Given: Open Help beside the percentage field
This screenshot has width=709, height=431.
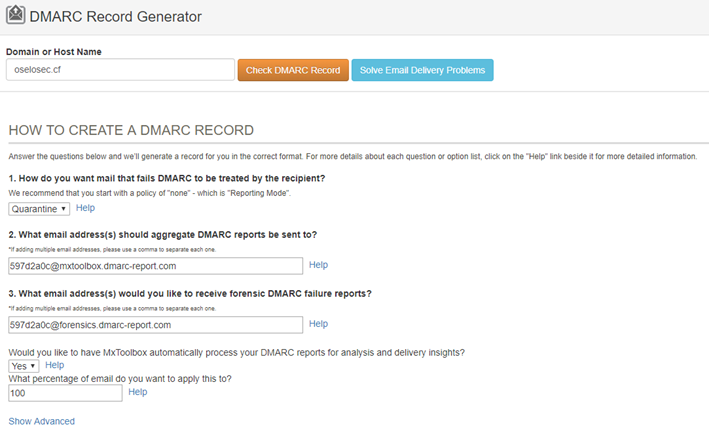Looking at the screenshot, I should 138,392.
